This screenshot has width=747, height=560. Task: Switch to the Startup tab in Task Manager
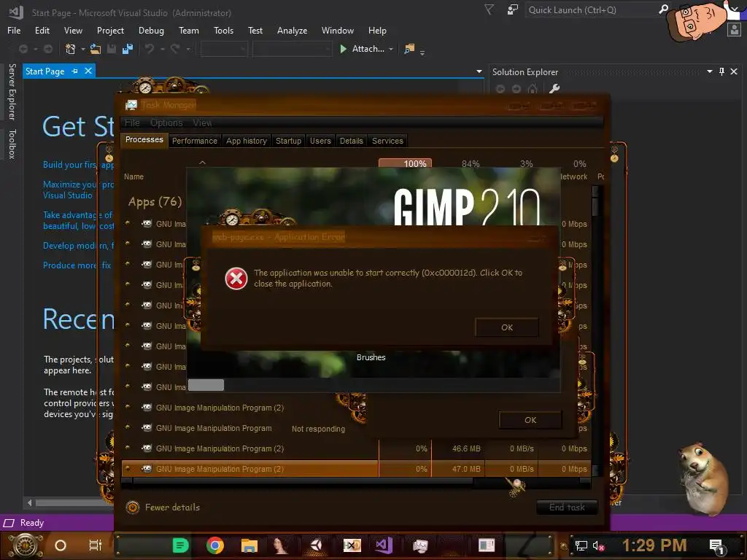coord(288,141)
